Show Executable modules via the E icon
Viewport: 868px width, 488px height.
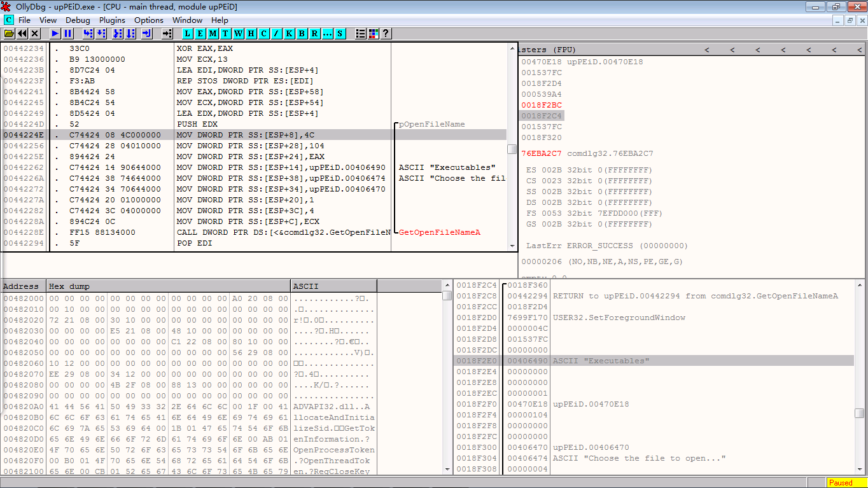tap(200, 33)
